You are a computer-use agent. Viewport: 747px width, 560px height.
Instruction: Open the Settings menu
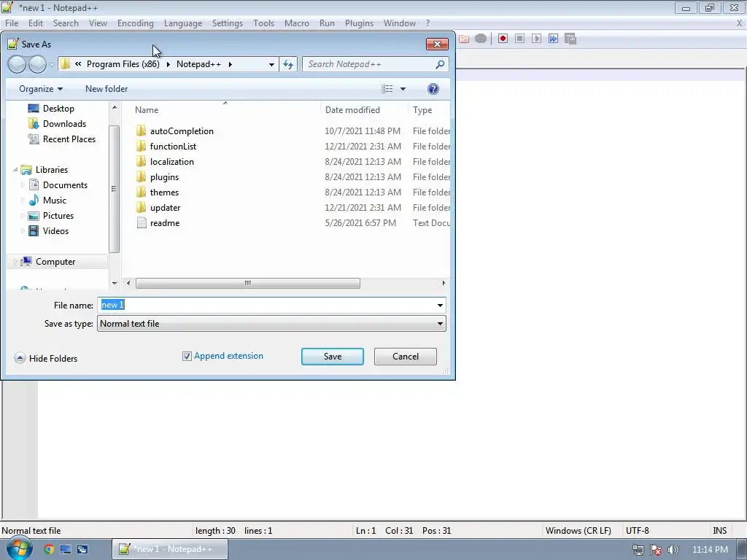[228, 23]
